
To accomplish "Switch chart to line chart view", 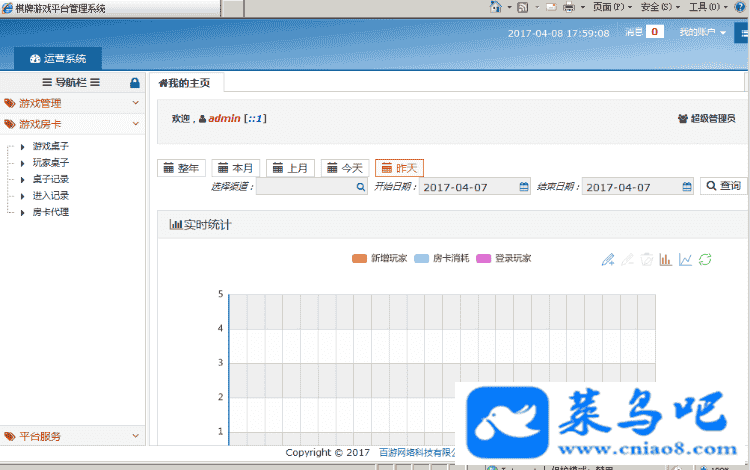I will [685, 260].
